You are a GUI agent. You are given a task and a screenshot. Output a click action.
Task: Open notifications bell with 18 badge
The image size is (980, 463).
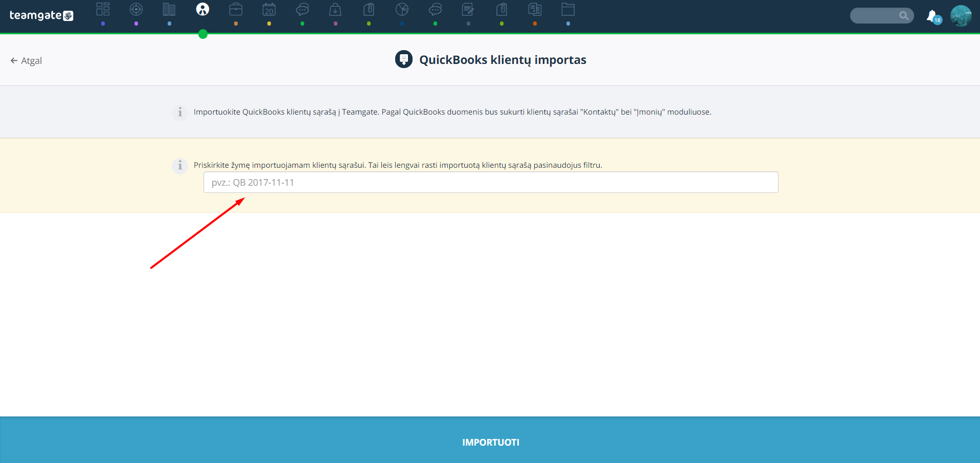tap(933, 16)
